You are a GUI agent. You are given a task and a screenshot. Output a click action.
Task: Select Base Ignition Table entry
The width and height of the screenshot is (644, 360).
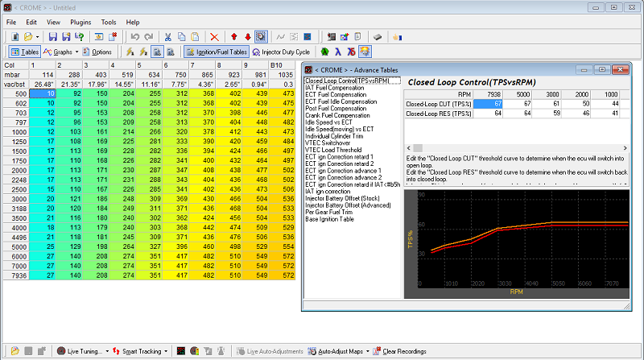(329, 219)
